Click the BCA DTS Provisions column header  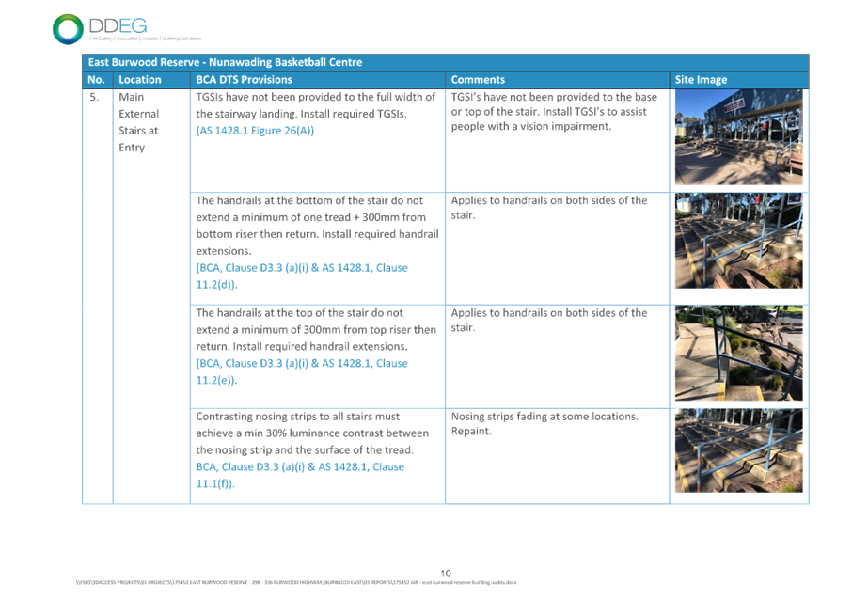point(244,80)
